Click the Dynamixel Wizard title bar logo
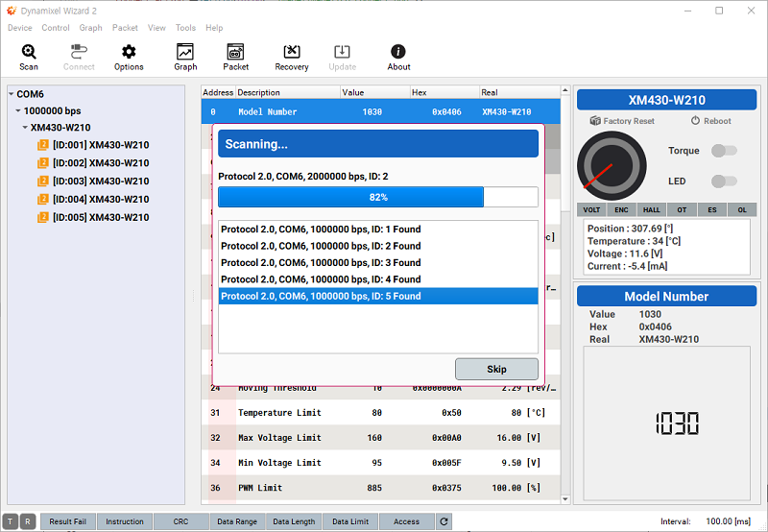 click(12, 11)
